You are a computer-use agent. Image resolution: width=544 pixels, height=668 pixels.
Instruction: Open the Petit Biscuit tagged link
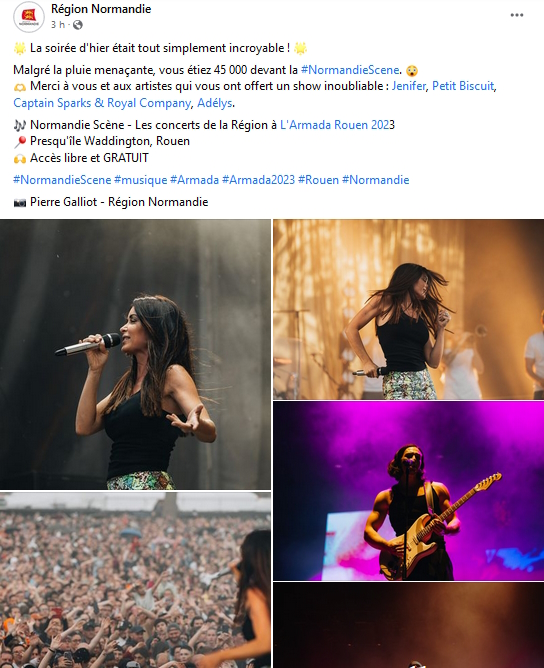click(463, 86)
